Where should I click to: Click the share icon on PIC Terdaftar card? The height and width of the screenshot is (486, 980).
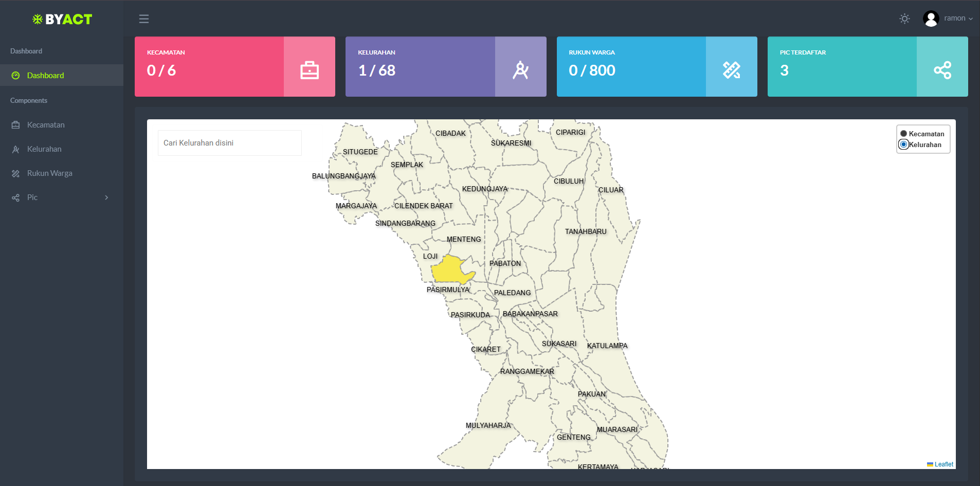click(x=942, y=70)
